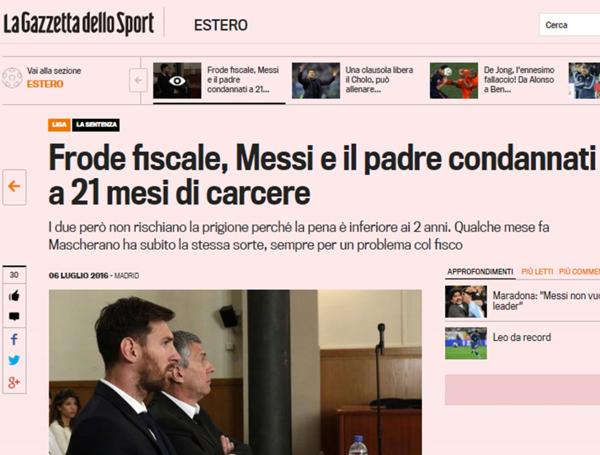Click the thumbs-up like icon

point(14,295)
